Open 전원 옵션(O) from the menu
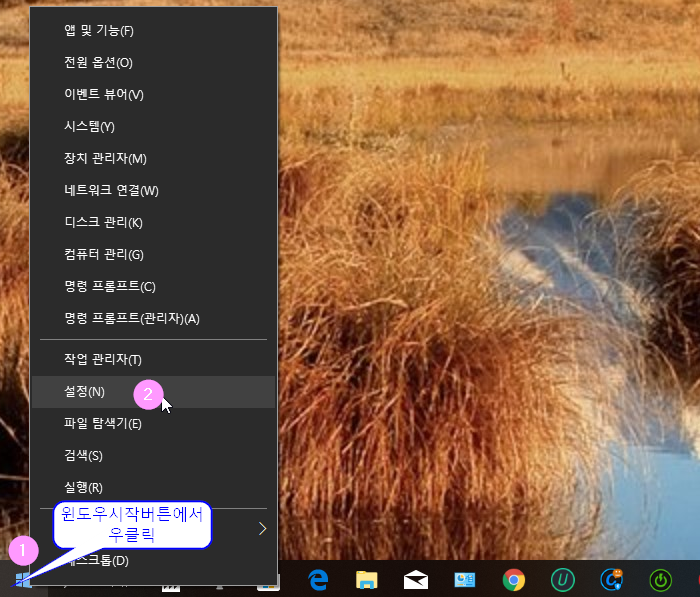This screenshot has width=700, height=597. click(x=153, y=63)
